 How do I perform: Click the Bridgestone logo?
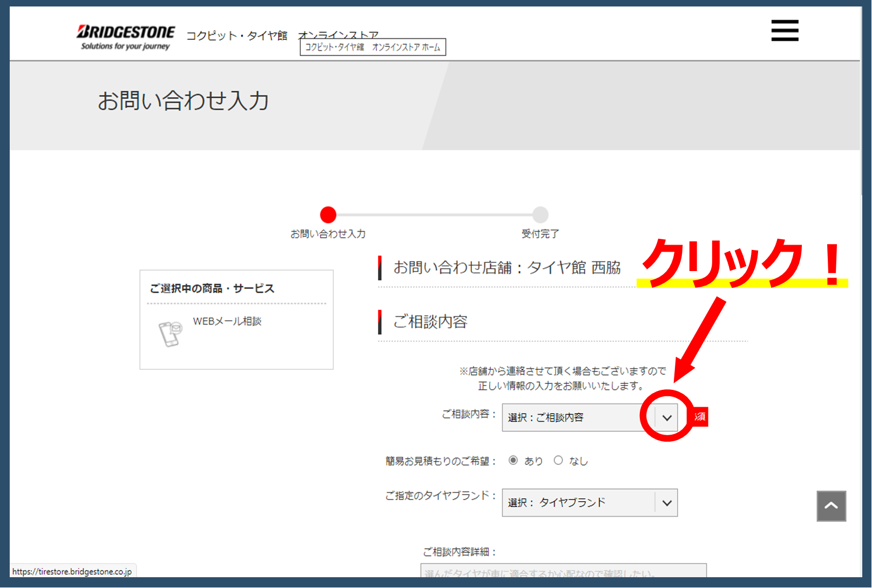[x=125, y=37]
